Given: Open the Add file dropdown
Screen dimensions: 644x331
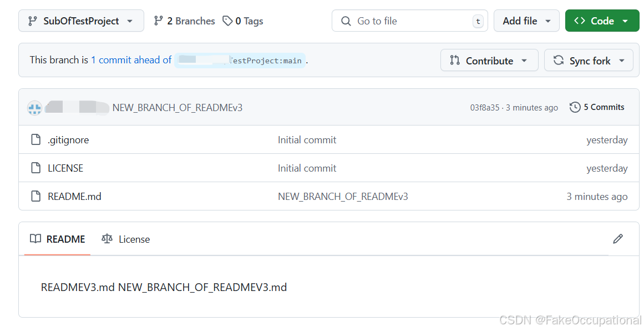Looking at the screenshot, I should pyautogui.click(x=526, y=21).
